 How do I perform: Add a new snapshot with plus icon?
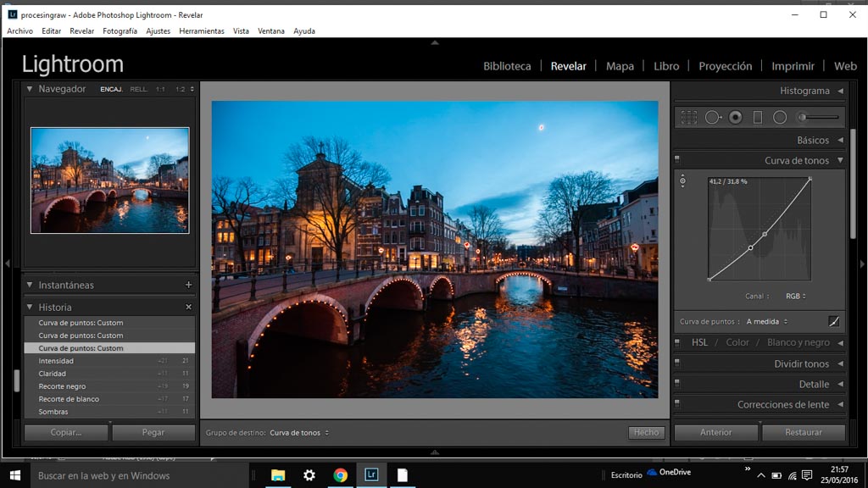tap(188, 286)
